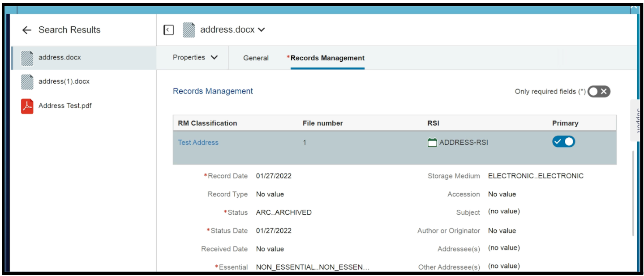This screenshot has height=276, width=644.
Task: Select address(1).docx in search results
Action: 64,82
